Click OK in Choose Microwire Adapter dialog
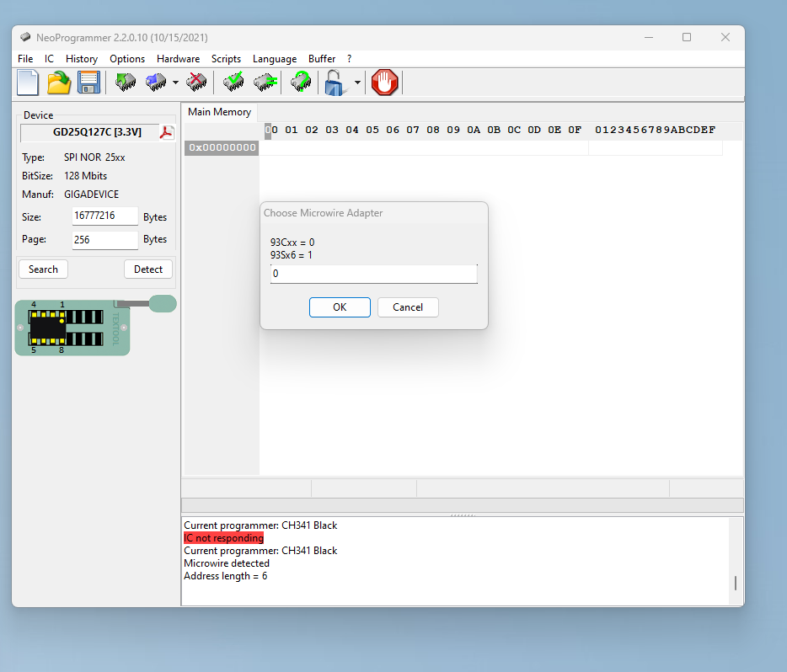The image size is (787, 672). [x=340, y=307]
